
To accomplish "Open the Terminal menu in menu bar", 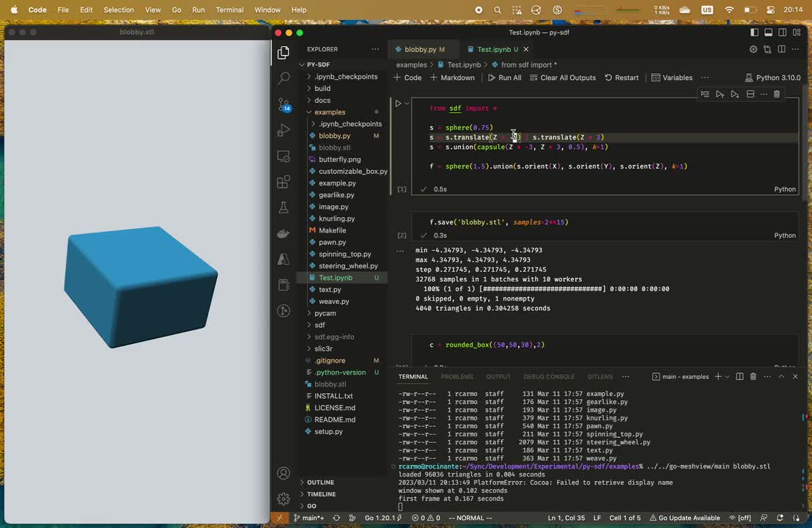I will click(229, 10).
